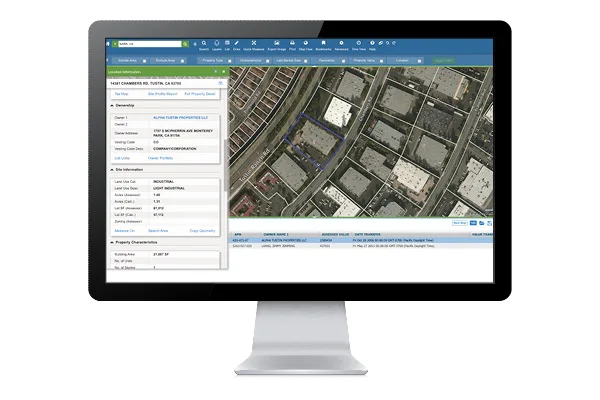Open the List tool
Image resolution: width=600 pixels, height=400 pixels.
227,46
